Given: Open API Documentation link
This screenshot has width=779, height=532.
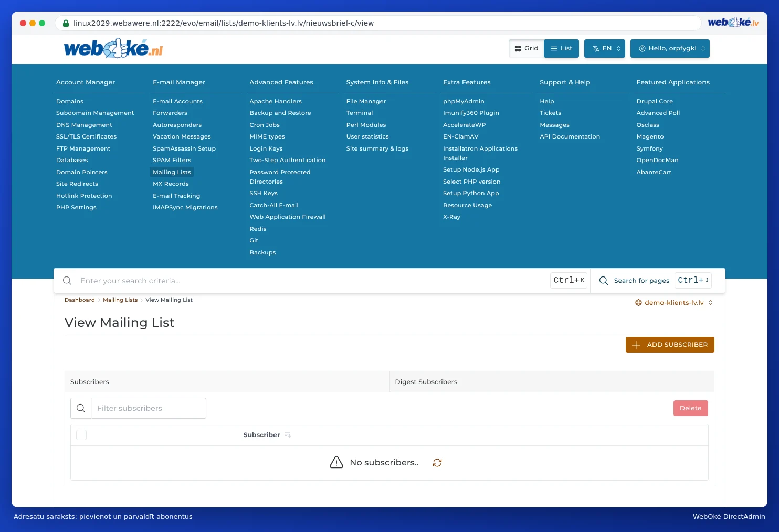Looking at the screenshot, I should 570,136.
